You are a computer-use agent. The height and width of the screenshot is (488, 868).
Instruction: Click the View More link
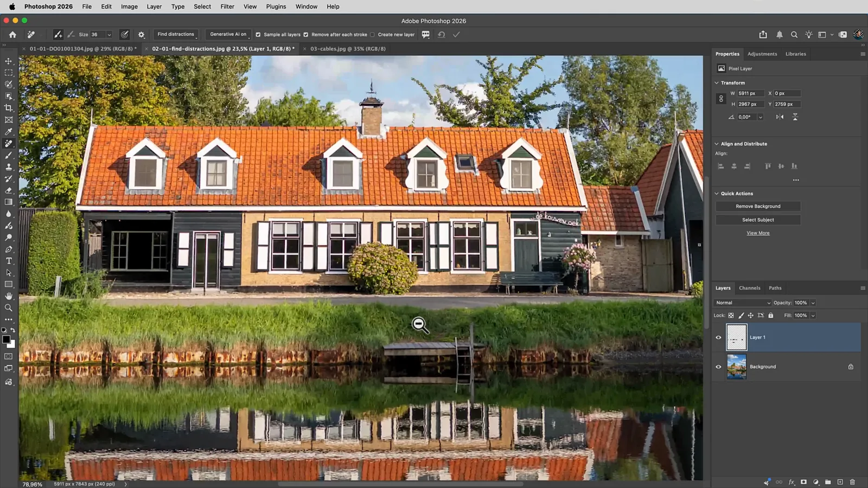[x=758, y=233]
